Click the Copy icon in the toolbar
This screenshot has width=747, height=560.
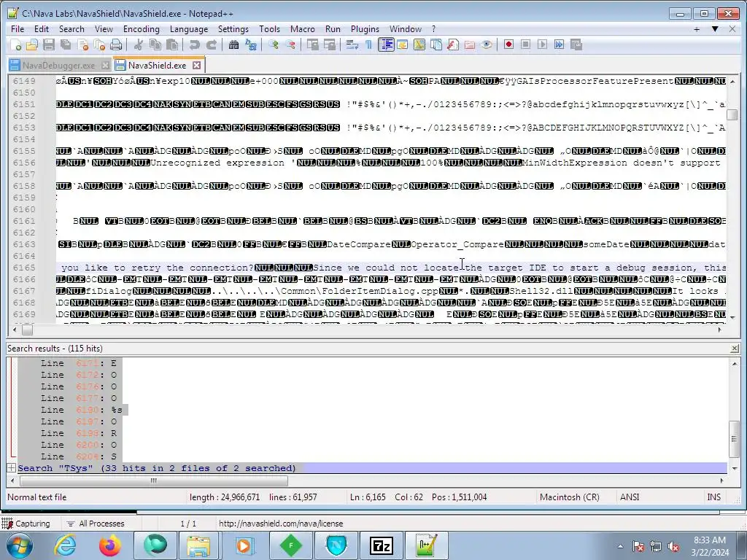click(155, 44)
